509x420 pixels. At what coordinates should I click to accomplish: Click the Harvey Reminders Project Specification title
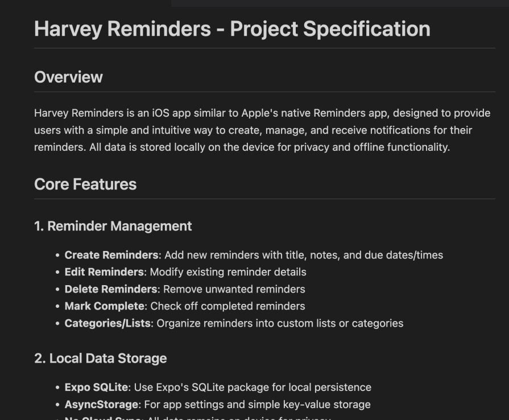tap(232, 29)
